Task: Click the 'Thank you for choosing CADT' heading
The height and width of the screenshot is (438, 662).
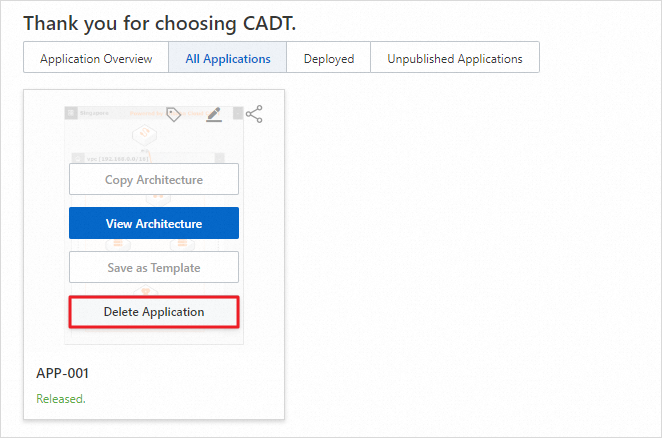Action: (158, 21)
